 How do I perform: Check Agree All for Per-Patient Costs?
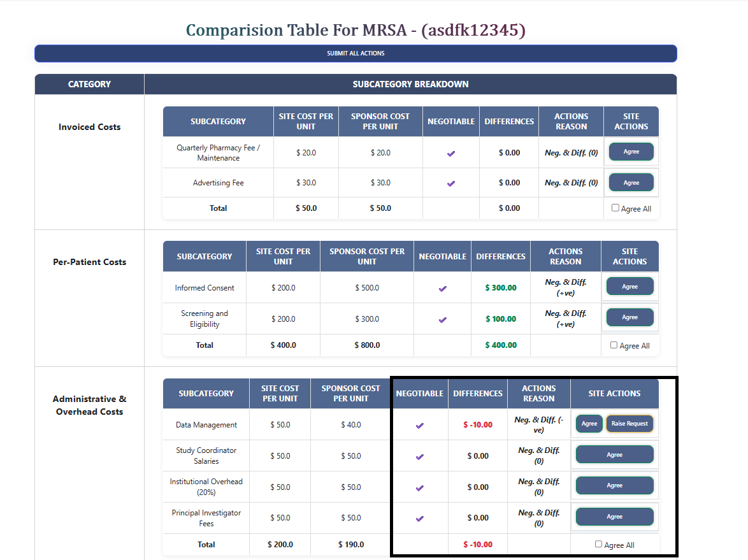tap(614, 345)
